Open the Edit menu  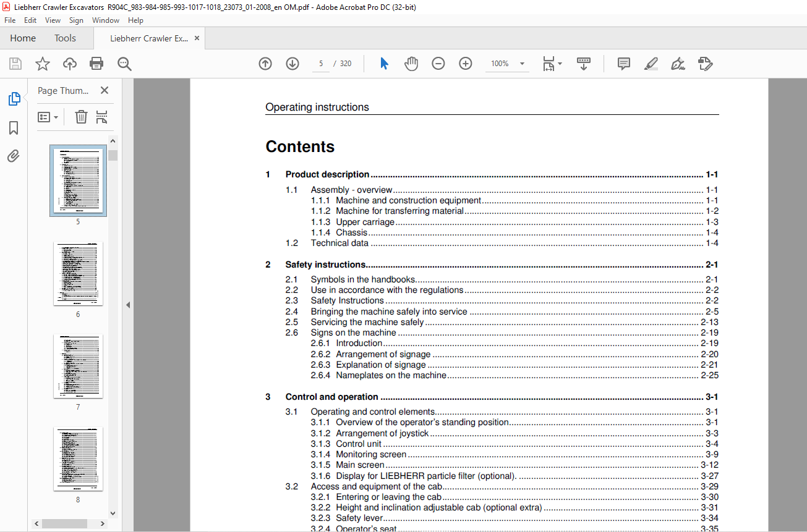click(30, 20)
